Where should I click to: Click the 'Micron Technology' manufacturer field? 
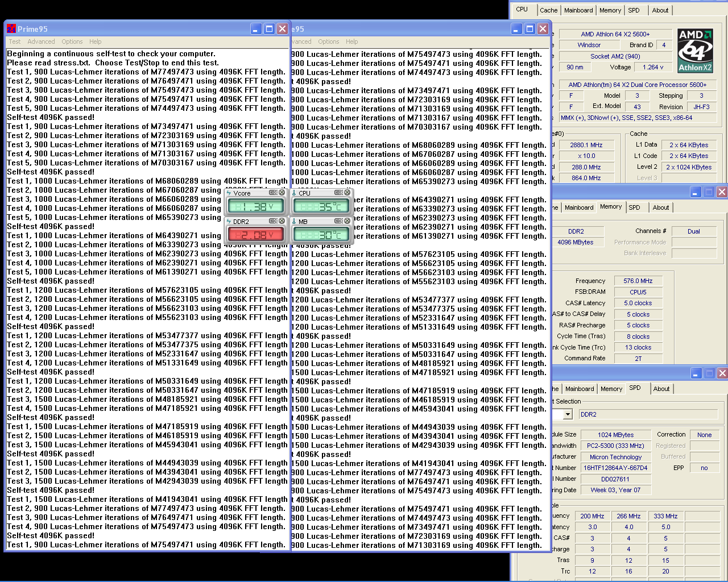point(615,457)
